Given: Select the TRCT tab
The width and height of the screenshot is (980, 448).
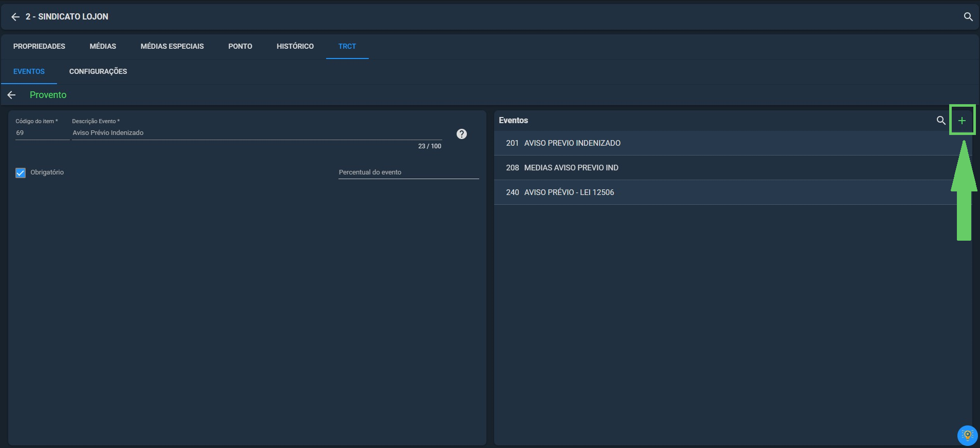Looking at the screenshot, I should click(x=347, y=46).
